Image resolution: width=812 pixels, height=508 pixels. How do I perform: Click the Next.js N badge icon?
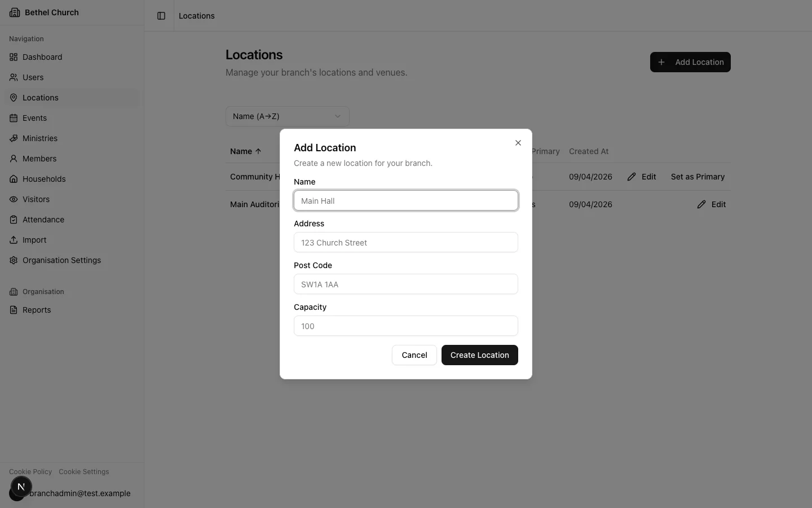tap(21, 487)
